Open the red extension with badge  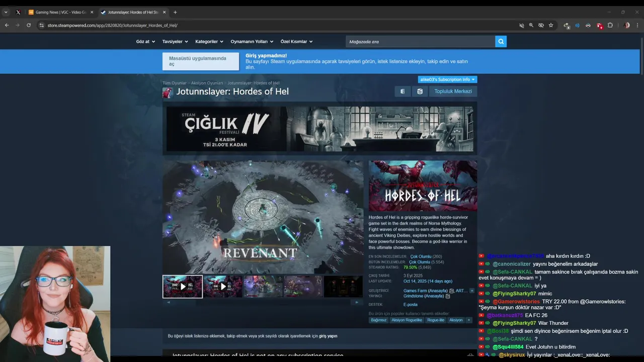click(x=599, y=25)
